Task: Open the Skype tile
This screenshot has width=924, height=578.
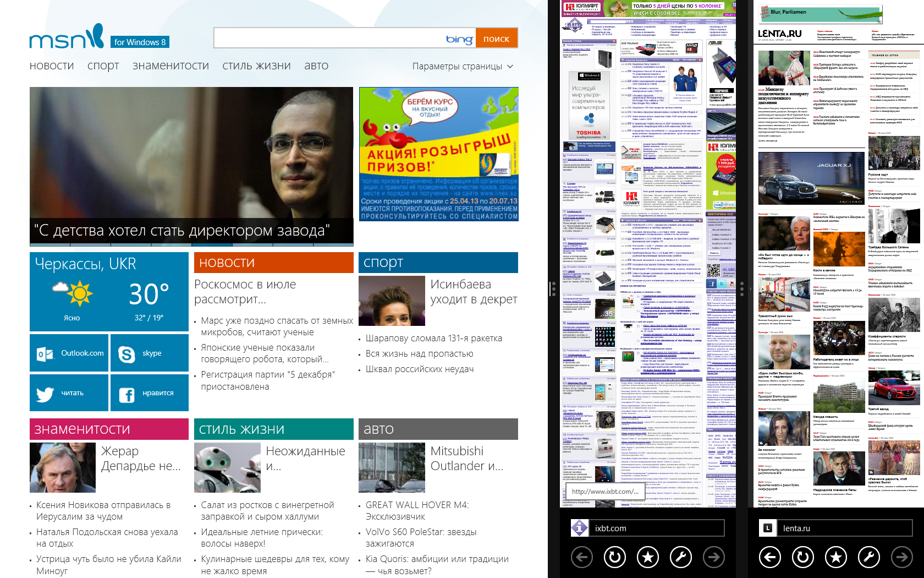Action: pos(150,353)
